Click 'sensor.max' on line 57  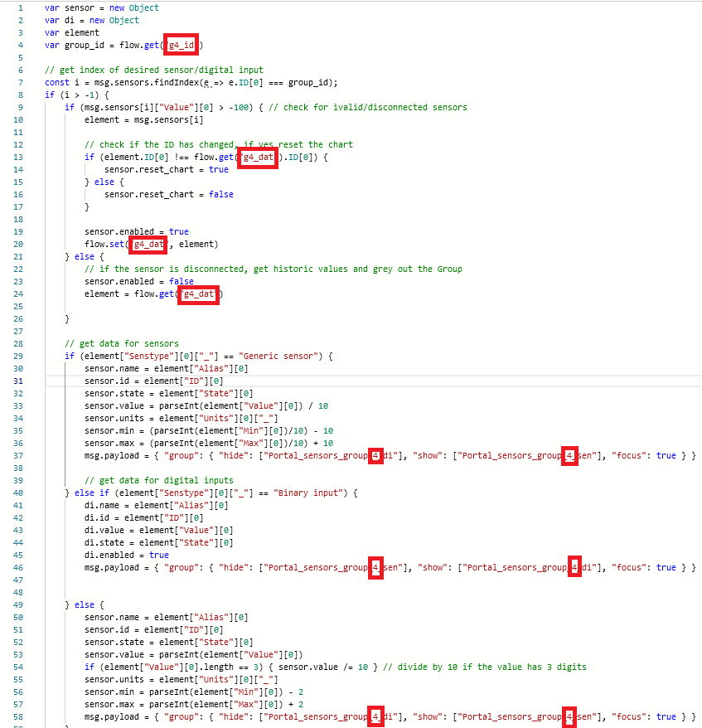pos(109,704)
